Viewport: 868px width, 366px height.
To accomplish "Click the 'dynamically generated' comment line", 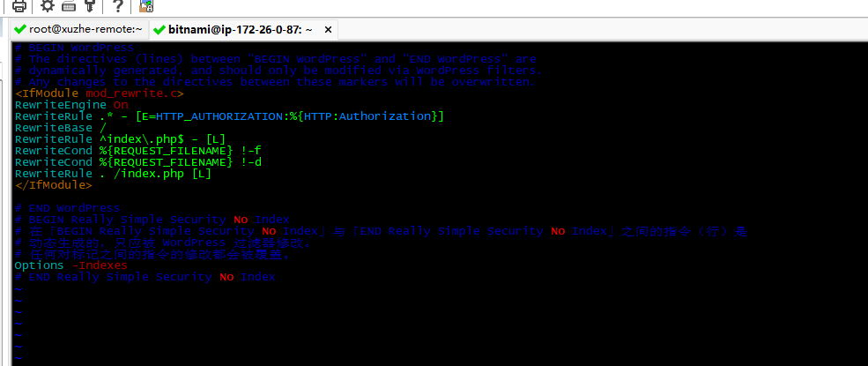I will [x=278, y=71].
